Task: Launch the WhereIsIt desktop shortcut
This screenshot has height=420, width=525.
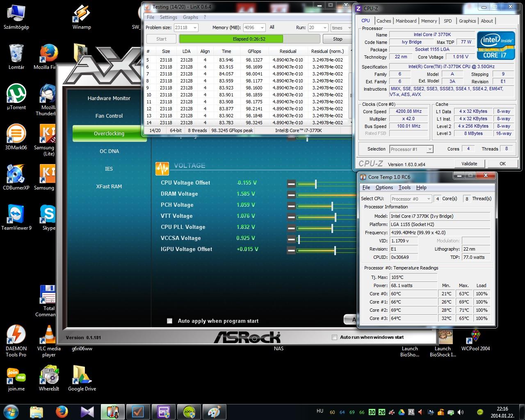Action: [x=49, y=378]
